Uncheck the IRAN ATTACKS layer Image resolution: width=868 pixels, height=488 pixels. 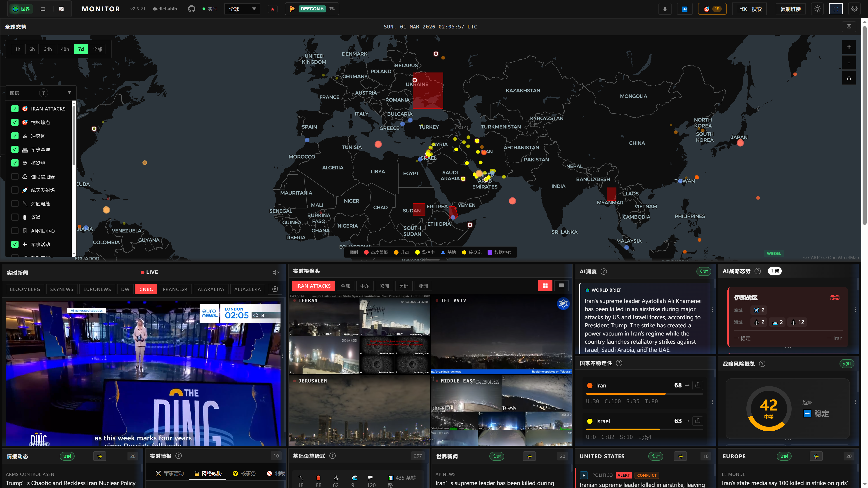coord(15,109)
